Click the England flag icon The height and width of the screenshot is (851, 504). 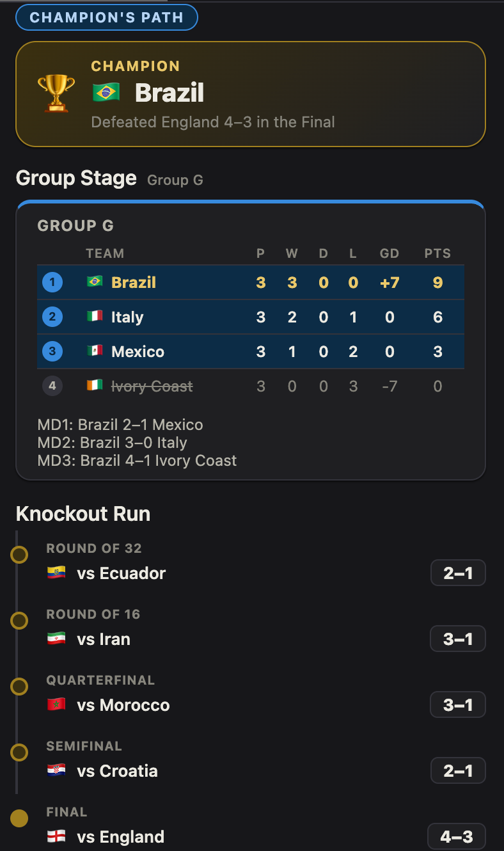(56, 836)
